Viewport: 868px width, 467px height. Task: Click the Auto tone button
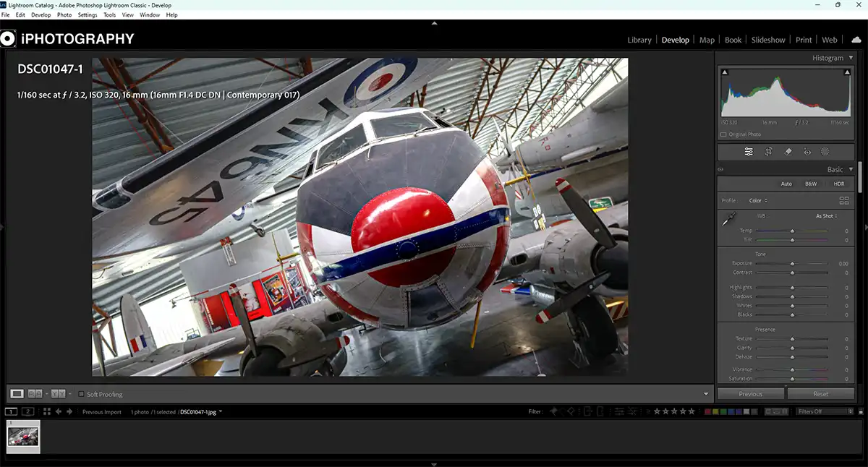(786, 184)
